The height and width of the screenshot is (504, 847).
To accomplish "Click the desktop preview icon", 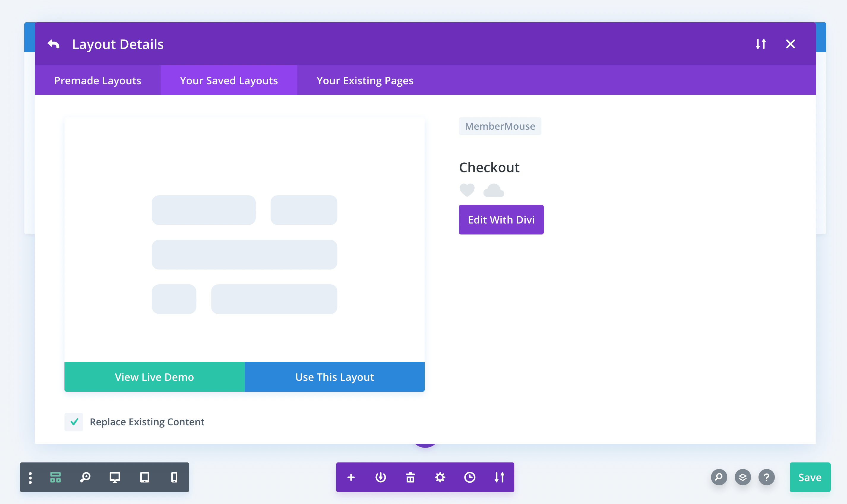I will 115,477.
